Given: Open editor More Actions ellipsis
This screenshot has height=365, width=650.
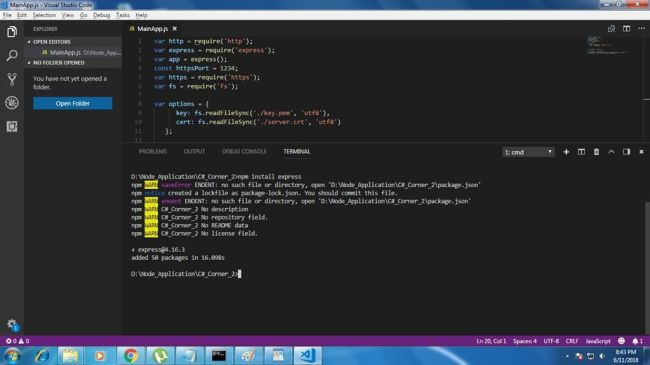Looking at the screenshot, I should pyautogui.click(x=641, y=29).
